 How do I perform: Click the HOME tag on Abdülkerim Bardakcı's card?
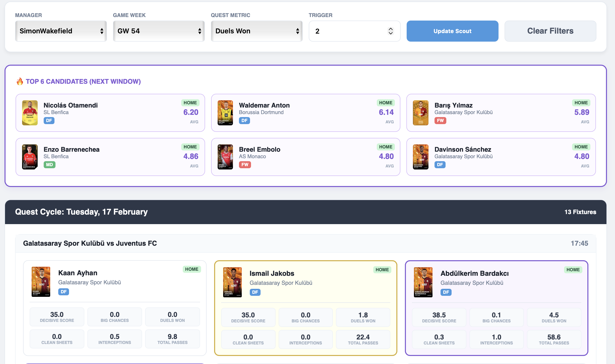click(x=573, y=270)
